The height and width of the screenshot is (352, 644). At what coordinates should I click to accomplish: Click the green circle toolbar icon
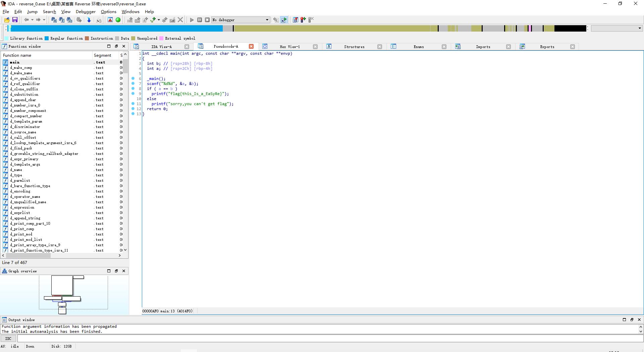pos(118,20)
